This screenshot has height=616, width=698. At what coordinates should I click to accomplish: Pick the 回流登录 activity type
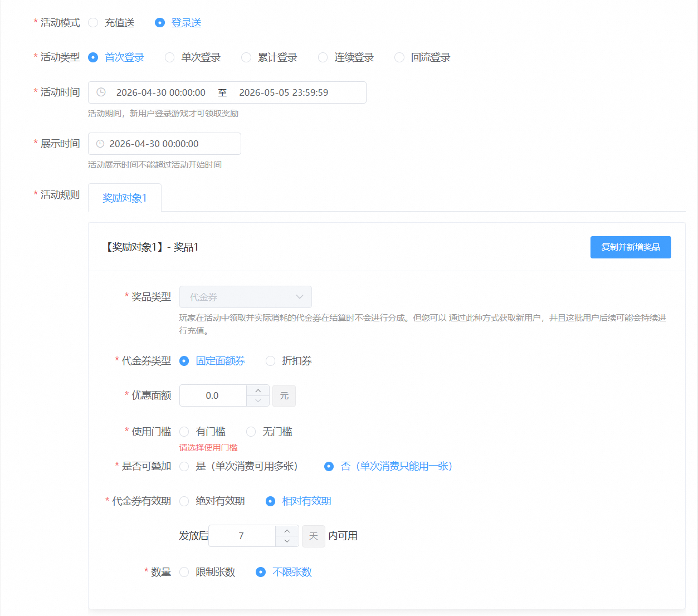(399, 57)
